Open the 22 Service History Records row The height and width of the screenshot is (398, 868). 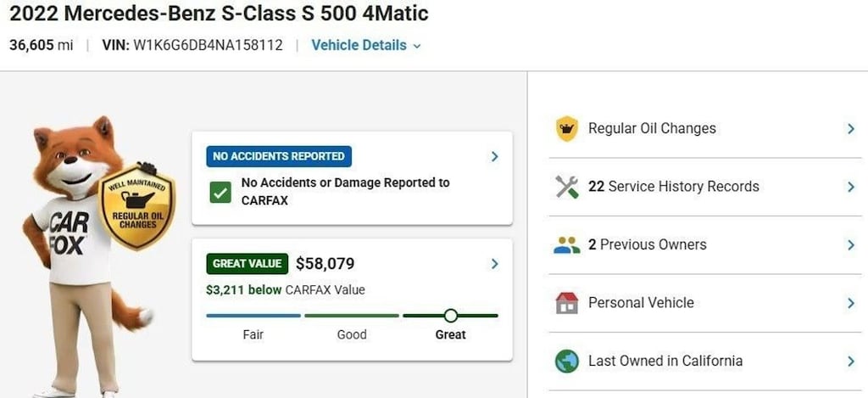click(x=704, y=187)
